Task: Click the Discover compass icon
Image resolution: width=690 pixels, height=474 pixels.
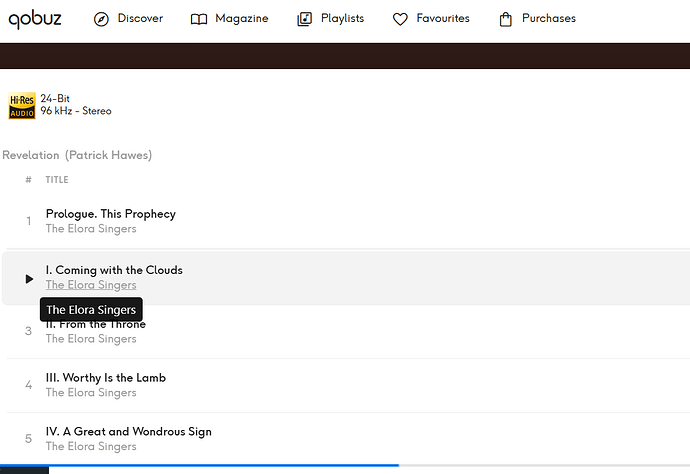Action: (x=101, y=19)
